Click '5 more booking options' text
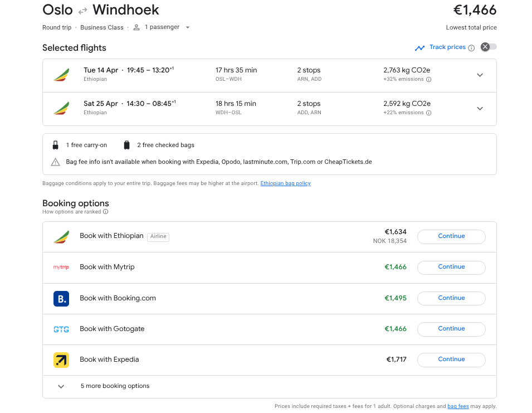 click(115, 386)
